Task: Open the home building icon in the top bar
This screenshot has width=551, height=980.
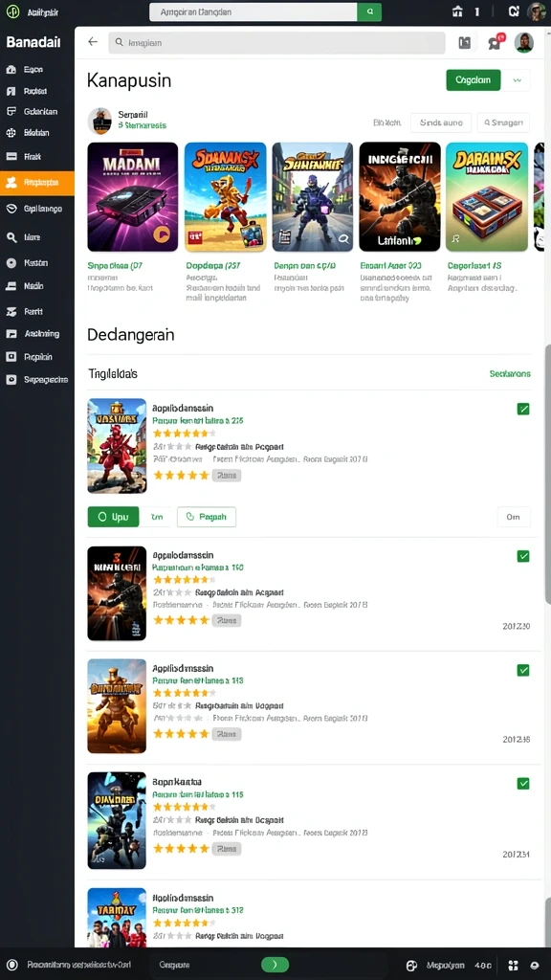Action: [457, 11]
